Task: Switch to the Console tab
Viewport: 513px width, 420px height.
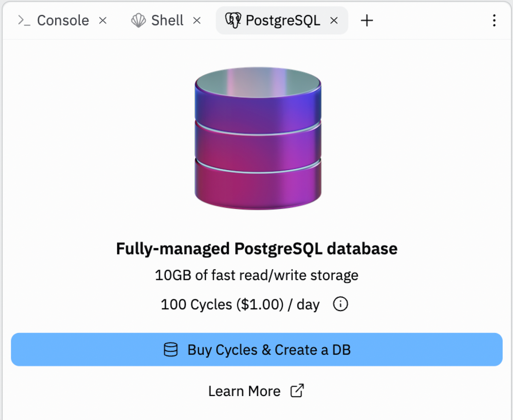Action: point(63,20)
